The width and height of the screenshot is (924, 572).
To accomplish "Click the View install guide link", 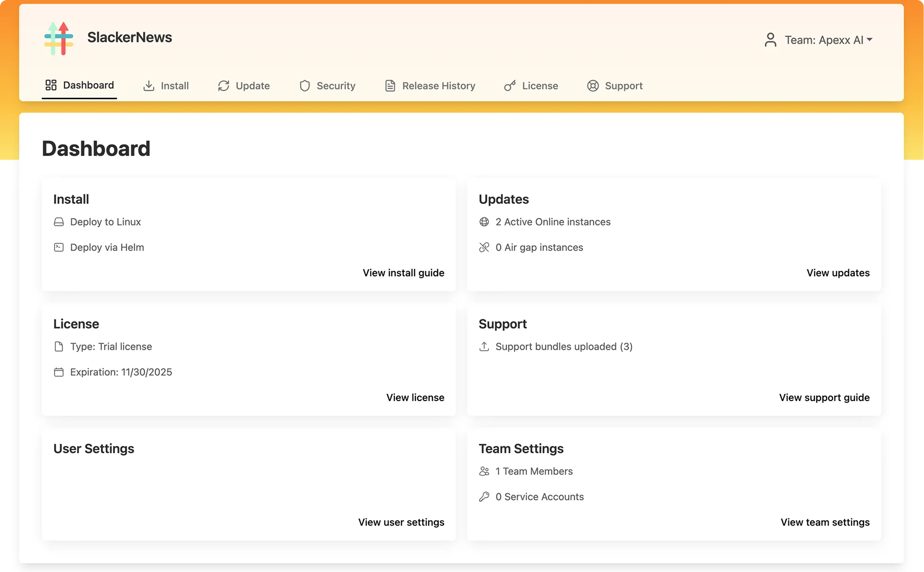I will point(403,273).
